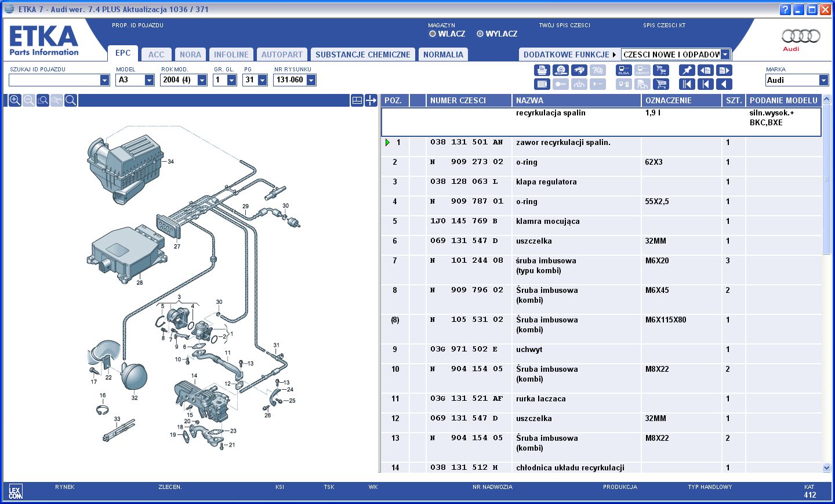Click the DEPOT icon
The image size is (835, 504).
pos(642,70)
